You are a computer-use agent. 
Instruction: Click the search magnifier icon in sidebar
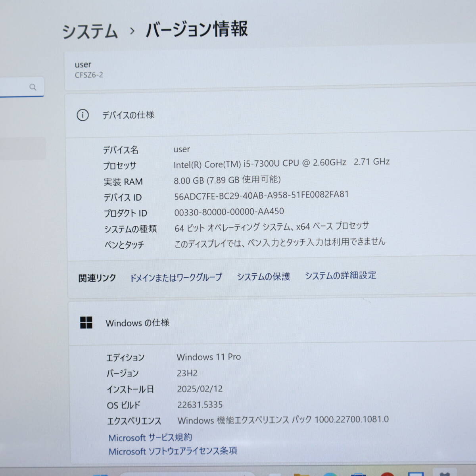33,87
